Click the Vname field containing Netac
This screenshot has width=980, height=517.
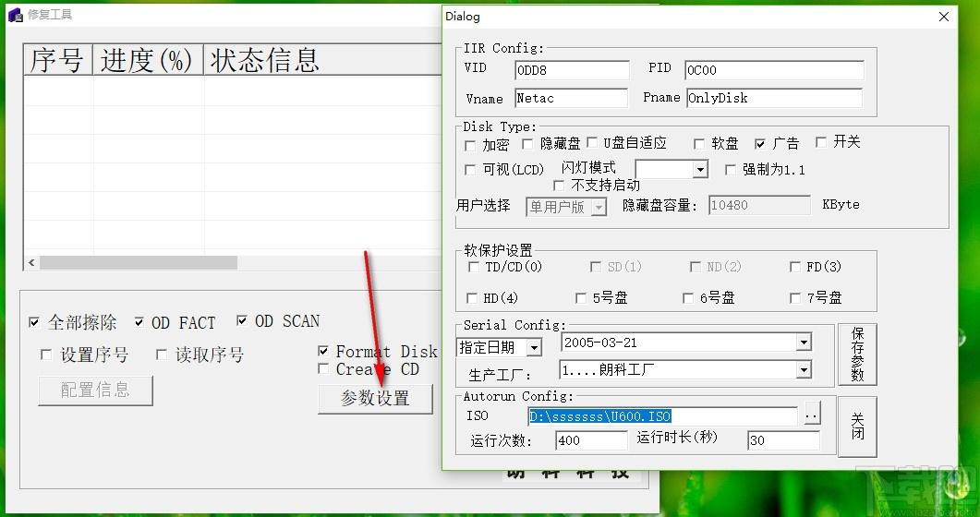[571, 98]
